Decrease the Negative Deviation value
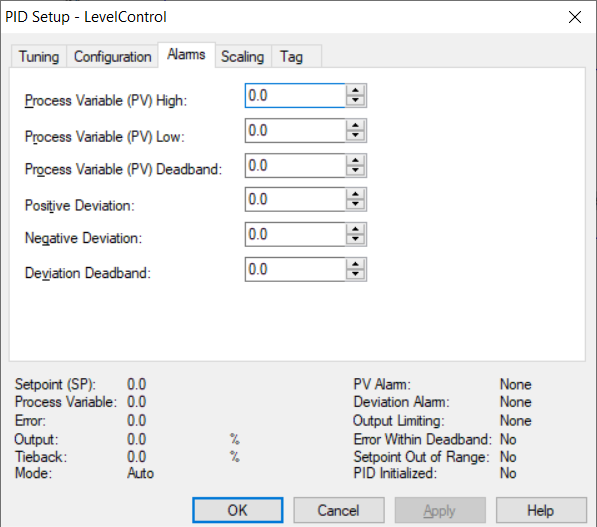 (x=356, y=239)
